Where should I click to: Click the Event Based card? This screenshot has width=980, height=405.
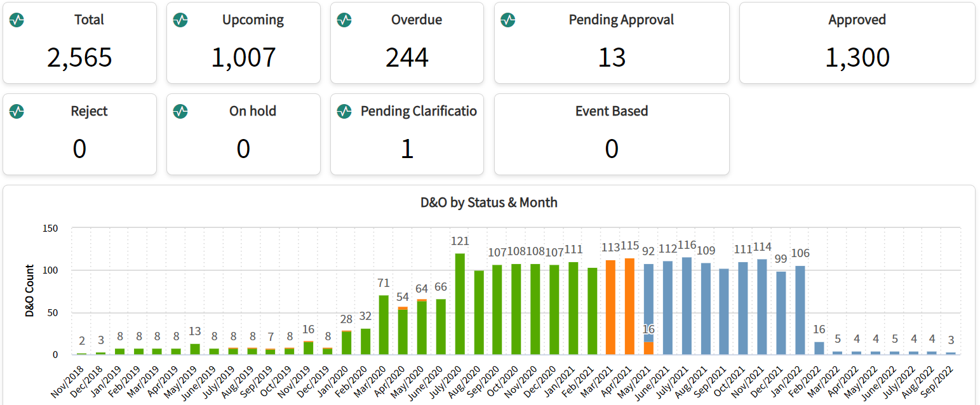pyautogui.click(x=612, y=133)
